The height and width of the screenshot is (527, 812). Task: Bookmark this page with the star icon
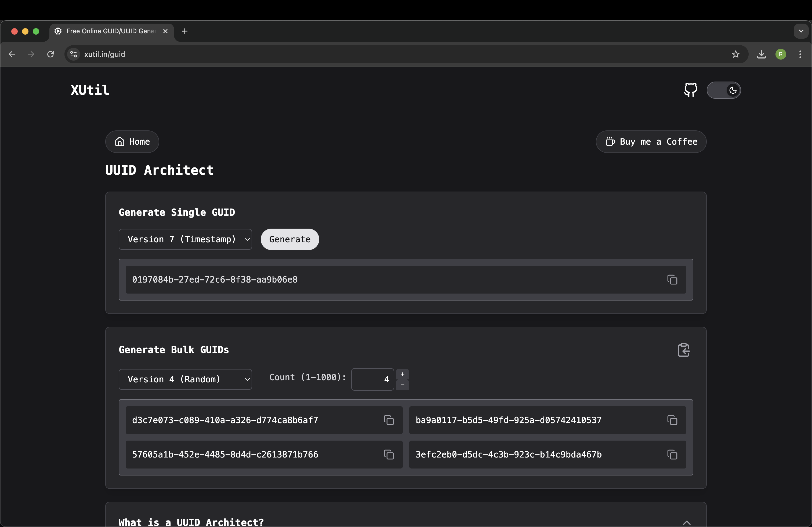735,54
